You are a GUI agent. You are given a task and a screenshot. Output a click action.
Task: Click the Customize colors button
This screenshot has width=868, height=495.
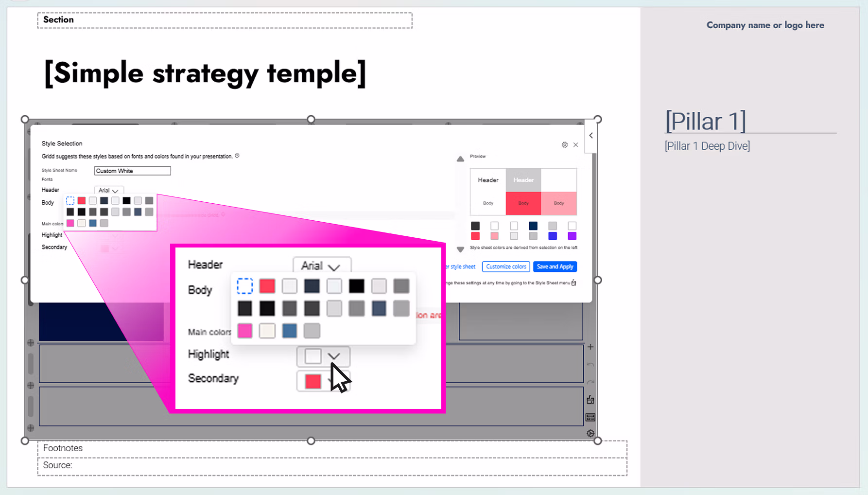coord(505,266)
